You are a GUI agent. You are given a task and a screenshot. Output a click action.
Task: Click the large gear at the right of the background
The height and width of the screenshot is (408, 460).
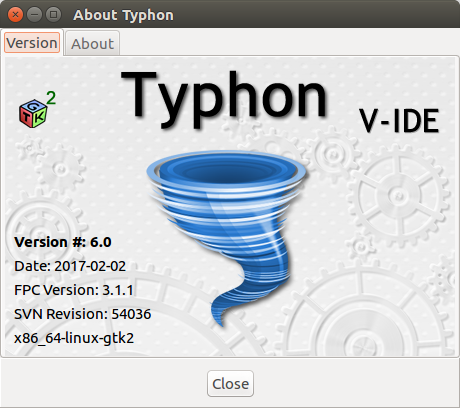click(398, 197)
